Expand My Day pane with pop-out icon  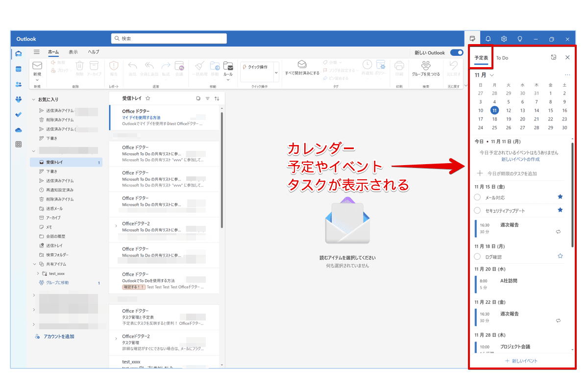coord(554,57)
